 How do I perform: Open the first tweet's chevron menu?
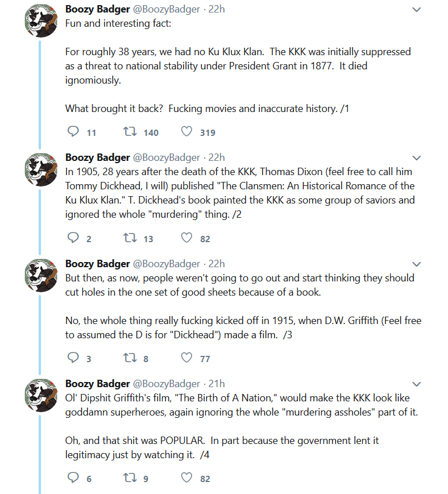417,10
